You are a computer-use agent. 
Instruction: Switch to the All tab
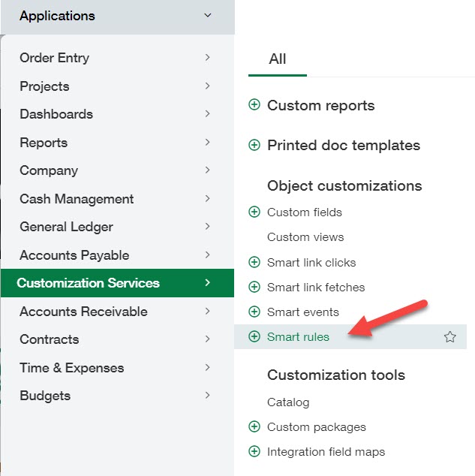[277, 59]
